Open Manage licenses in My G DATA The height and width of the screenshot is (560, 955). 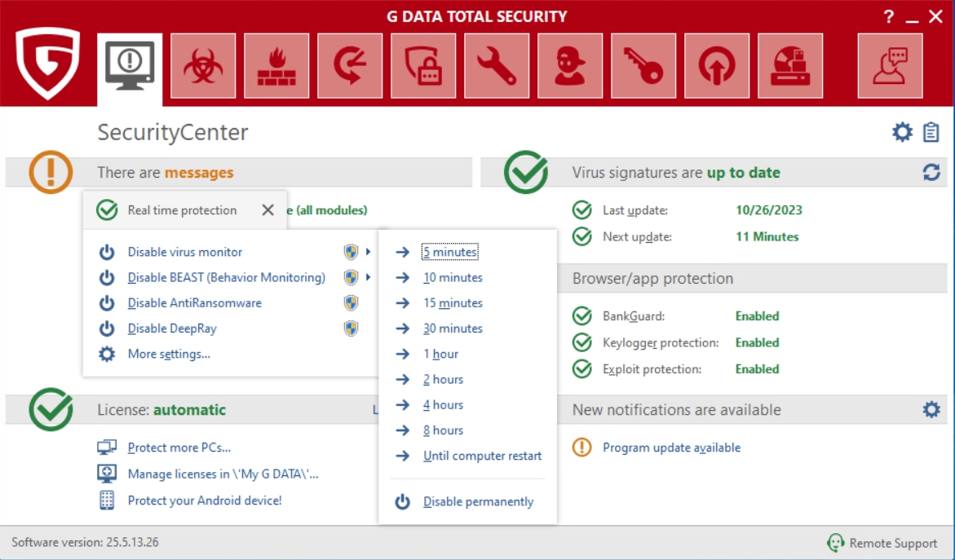coord(223,474)
